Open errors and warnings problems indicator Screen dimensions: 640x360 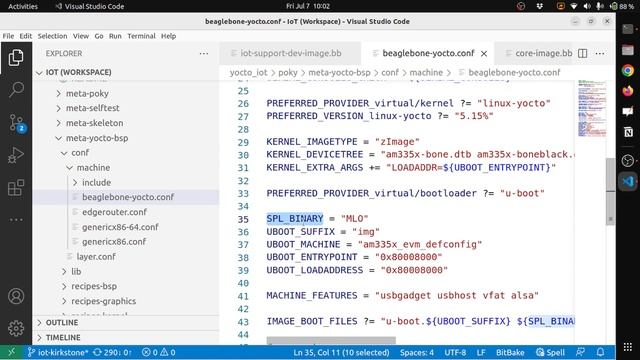(x=159, y=352)
